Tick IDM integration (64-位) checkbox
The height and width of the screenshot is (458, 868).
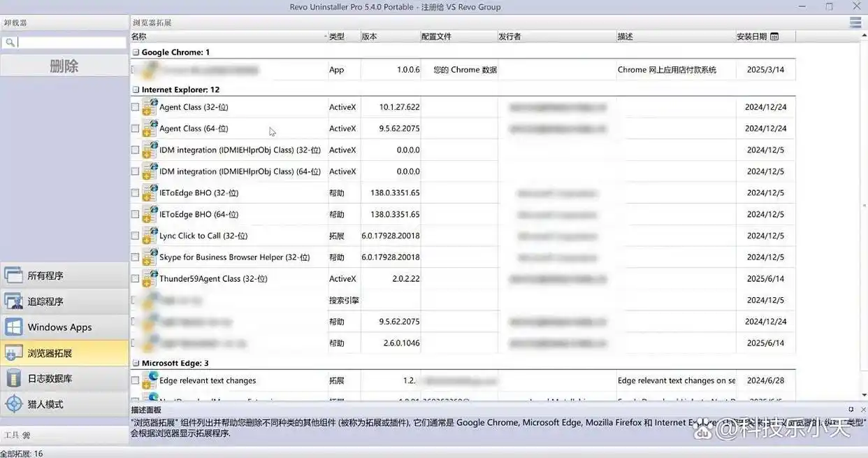[x=135, y=171]
